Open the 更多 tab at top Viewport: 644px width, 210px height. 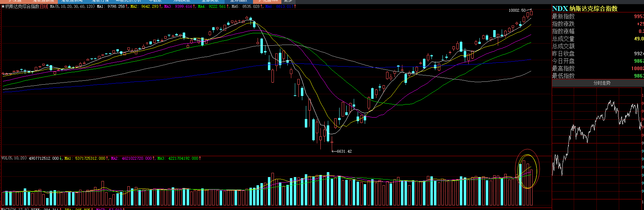[288, 1]
